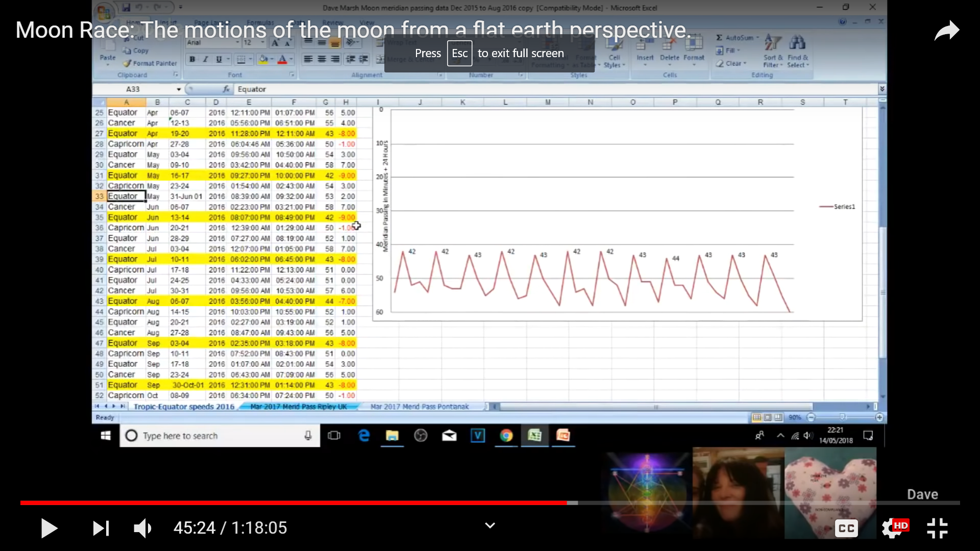Apply red Font Color
980x551 pixels.
point(282,59)
